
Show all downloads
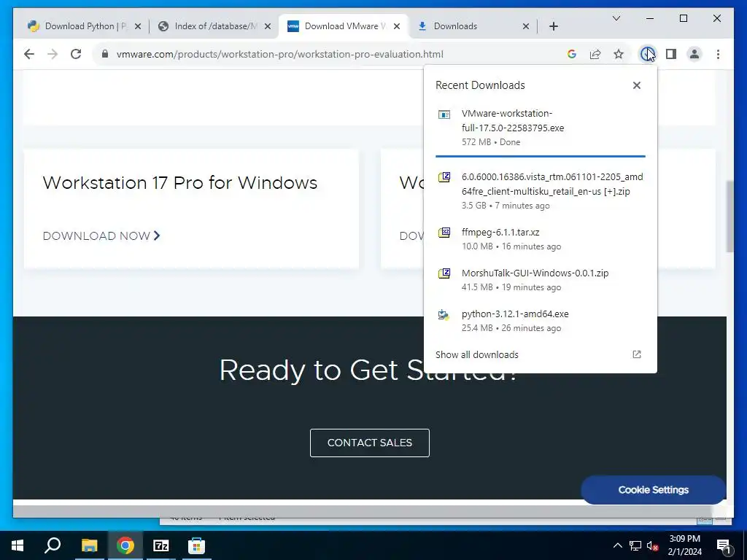point(541,355)
